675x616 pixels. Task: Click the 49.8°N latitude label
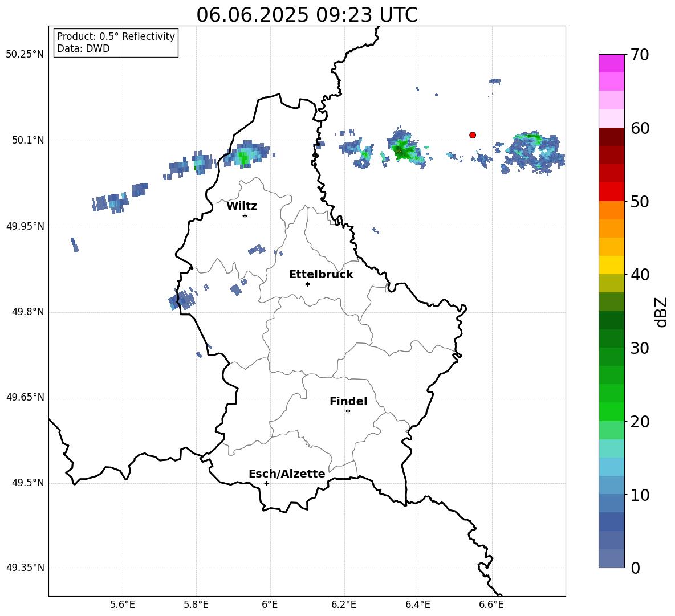point(28,312)
